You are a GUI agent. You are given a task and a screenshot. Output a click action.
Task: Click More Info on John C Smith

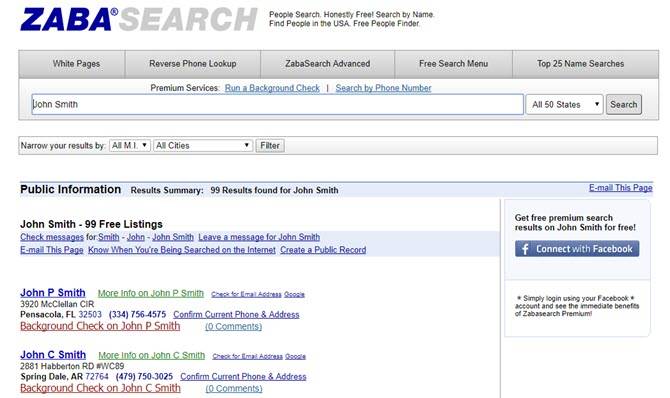(152, 355)
